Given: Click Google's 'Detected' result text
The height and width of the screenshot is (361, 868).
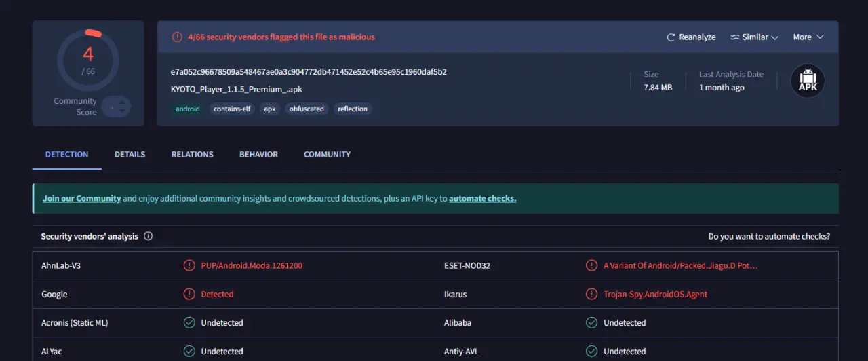Looking at the screenshot, I should (x=217, y=294).
